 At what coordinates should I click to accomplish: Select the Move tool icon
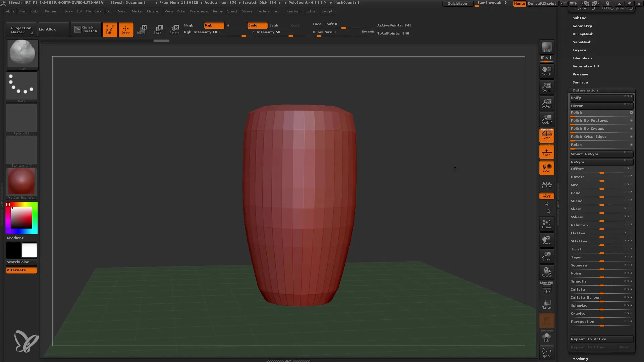pos(142,29)
